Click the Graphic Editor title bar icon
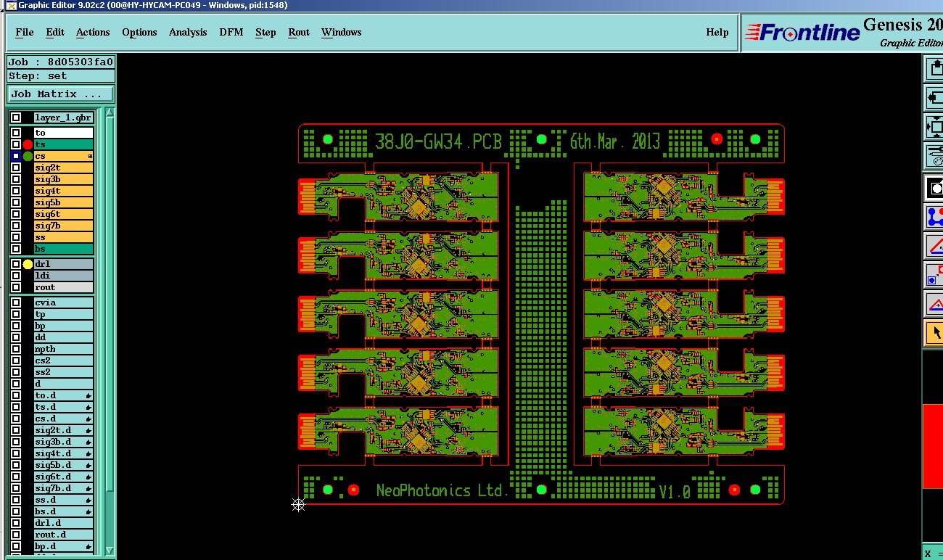The image size is (943, 560). tap(12, 5)
